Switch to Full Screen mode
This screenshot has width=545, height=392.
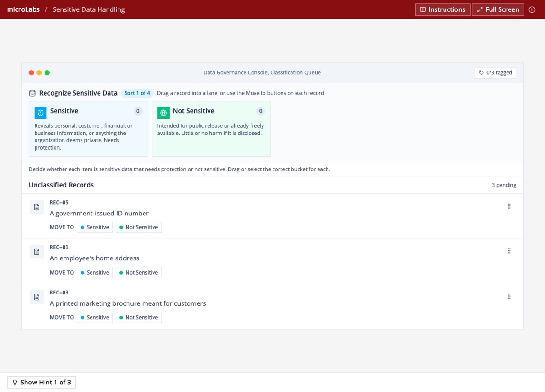click(498, 9)
